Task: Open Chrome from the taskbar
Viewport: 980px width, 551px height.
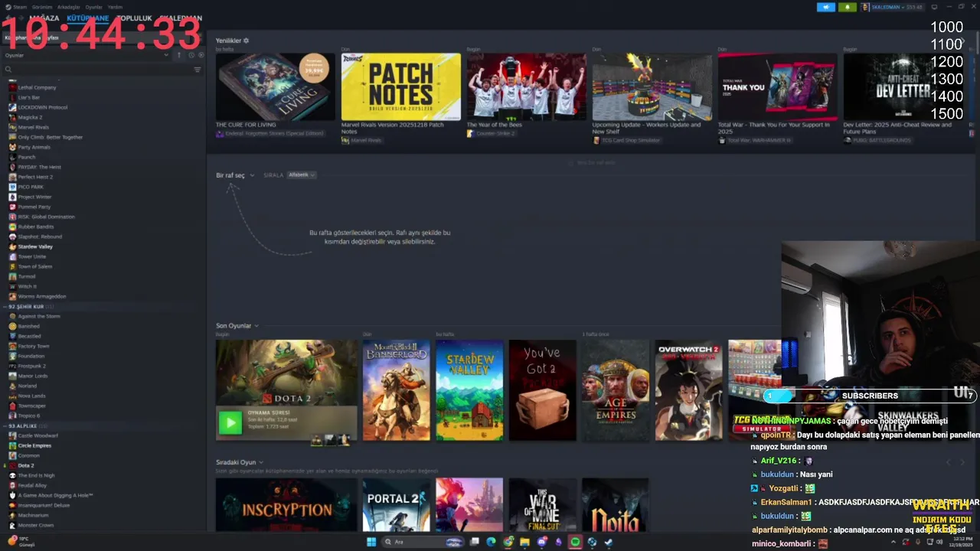Action: pyautogui.click(x=508, y=542)
